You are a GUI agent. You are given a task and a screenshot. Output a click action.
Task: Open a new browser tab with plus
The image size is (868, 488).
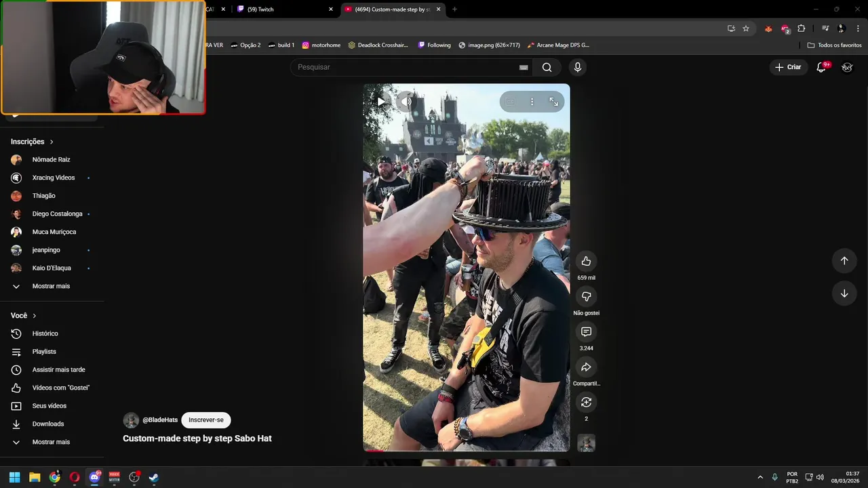point(454,9)
